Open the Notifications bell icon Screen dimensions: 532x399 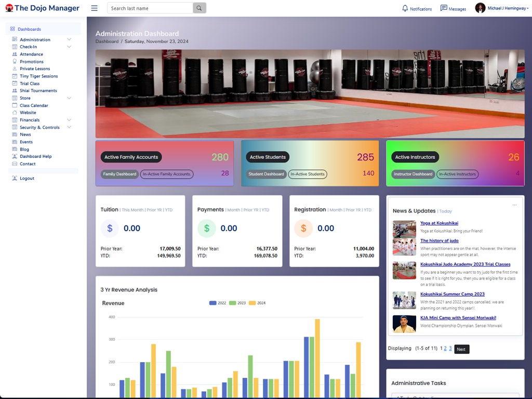[x=405, y=8]
